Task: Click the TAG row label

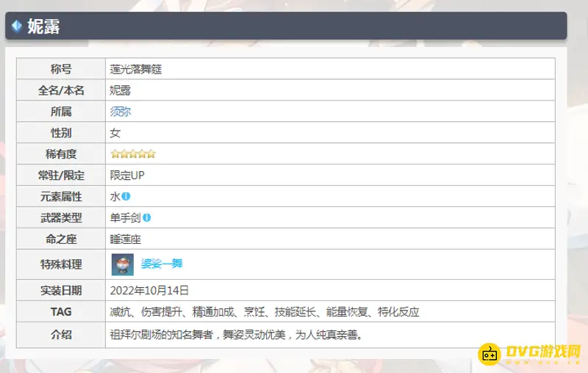Action: pyautogui.click(x=61, y=311)
